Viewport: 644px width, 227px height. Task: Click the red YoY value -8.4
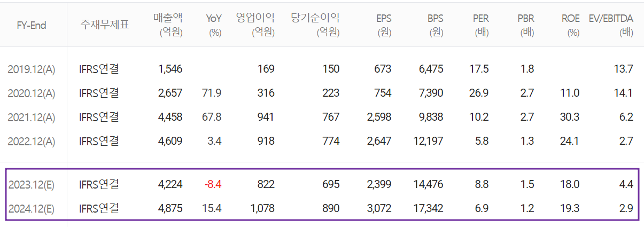[x=213, y=185]
